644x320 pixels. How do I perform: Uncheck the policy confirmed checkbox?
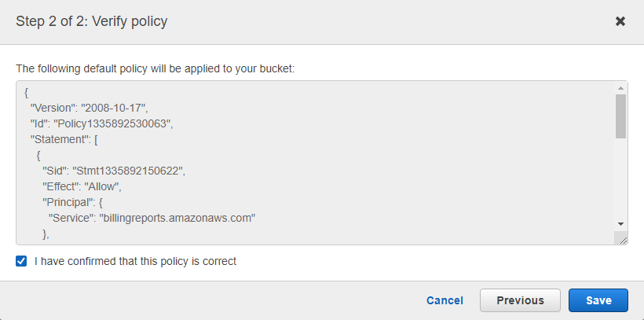click(21, 261)
